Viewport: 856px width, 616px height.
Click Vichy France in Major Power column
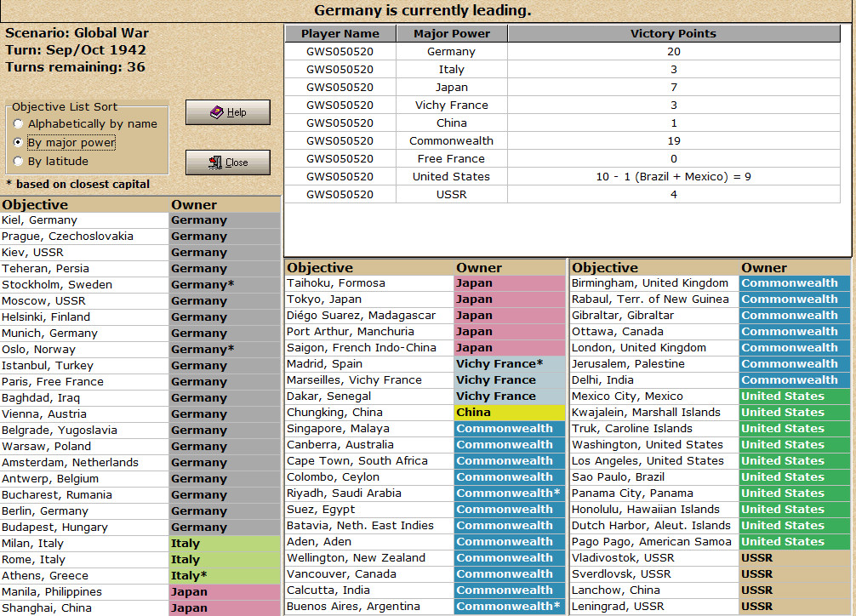tap(452, 105)
